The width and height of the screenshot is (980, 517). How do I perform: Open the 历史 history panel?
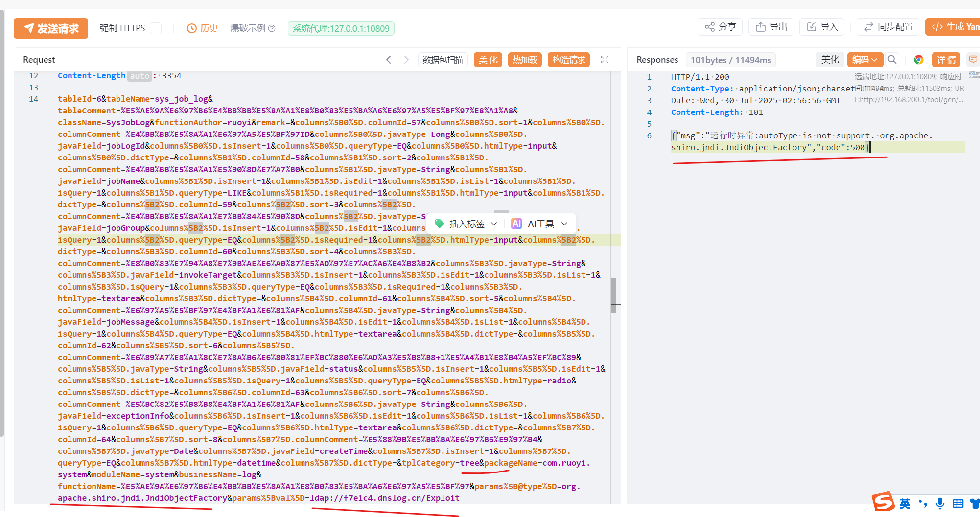point(203,28)
